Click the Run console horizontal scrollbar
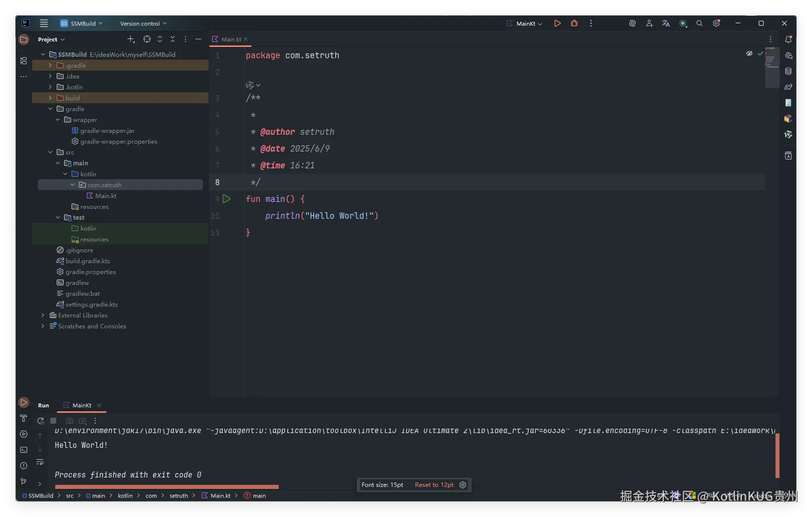The width and height of the screenshot is (812, 517). pos(167,487)
